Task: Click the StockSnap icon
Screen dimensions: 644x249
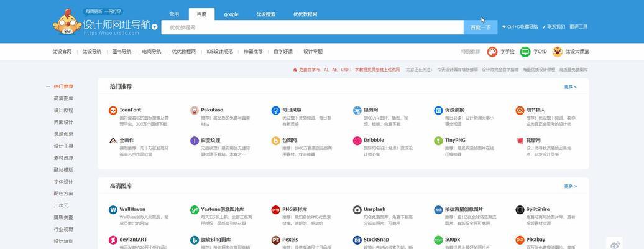Action: [357, 240]
